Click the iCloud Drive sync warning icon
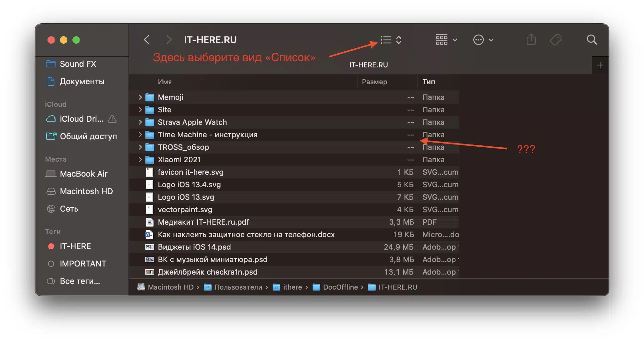Viewport: 644px width, 342px height. [112, 119]
